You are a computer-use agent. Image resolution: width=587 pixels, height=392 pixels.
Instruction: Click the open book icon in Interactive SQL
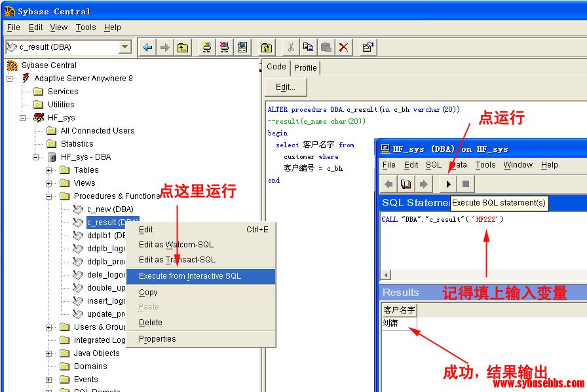[x=406, y=184]
